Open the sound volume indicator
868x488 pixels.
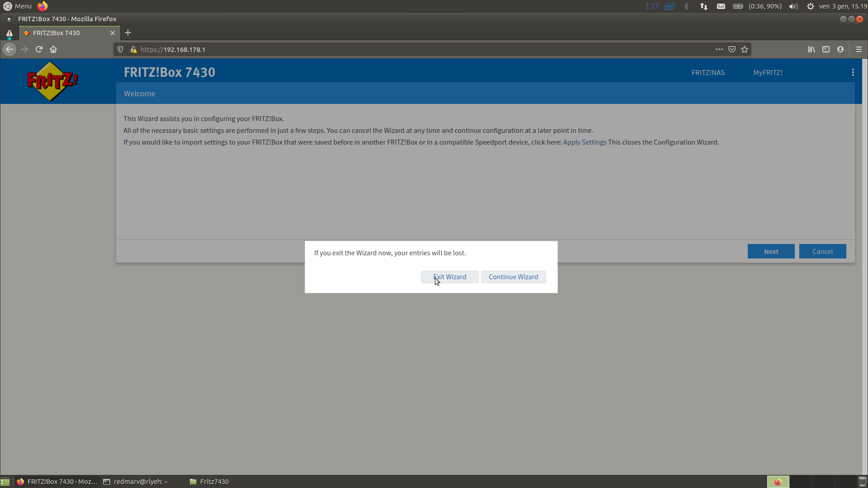(x=793, y=6)
